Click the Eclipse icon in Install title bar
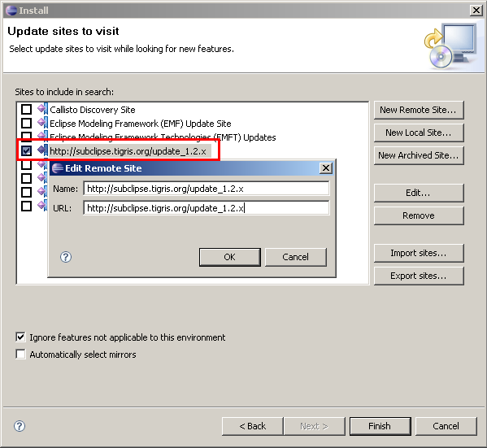The width and height of the screenshot is (487, 448). click(x=11, y=11)
